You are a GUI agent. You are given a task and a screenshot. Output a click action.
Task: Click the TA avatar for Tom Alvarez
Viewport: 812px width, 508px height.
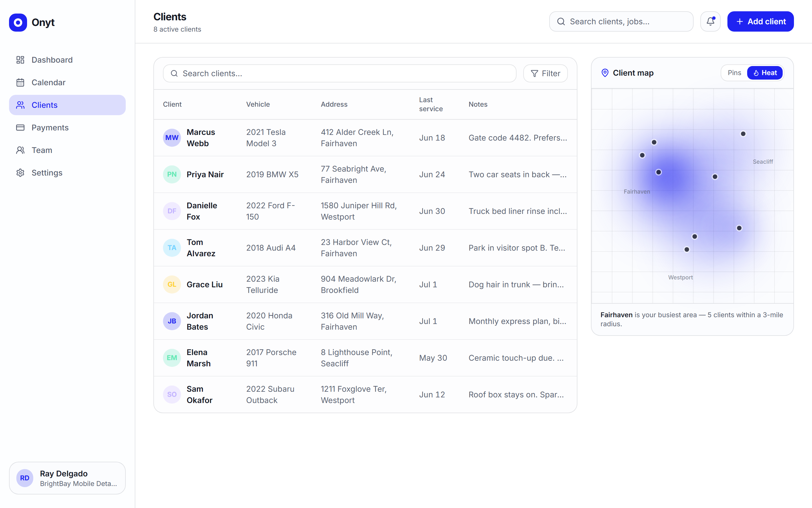point(172,248)
